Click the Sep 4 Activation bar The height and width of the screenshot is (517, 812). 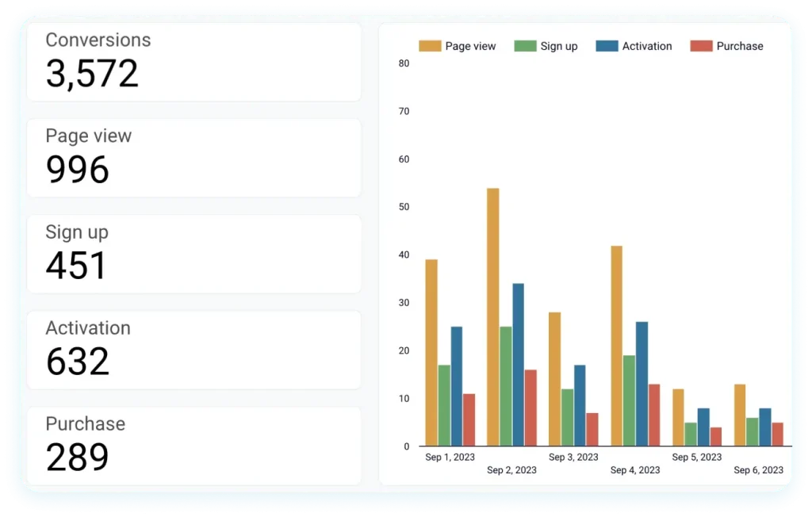[641, 384]
